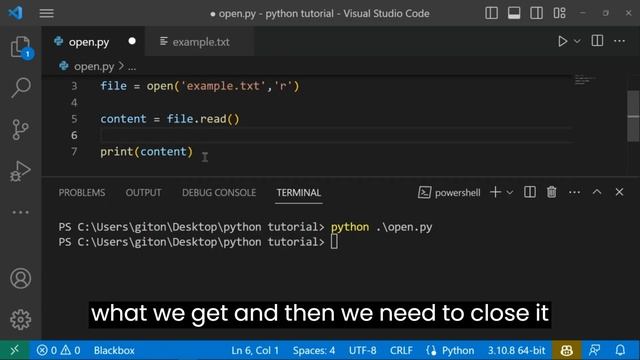Open the Search view in activity bar

pyautogui.click(x=20, y=88)
